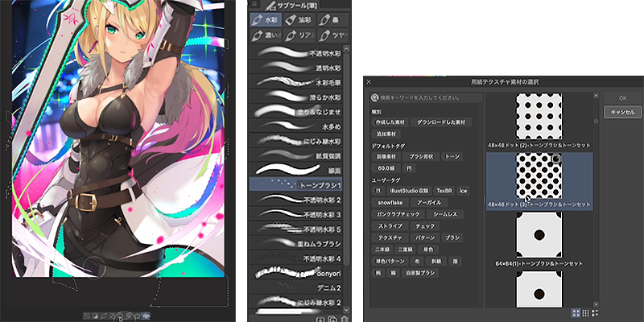Click the deselect icon in selection launcher

coord(87,316)
